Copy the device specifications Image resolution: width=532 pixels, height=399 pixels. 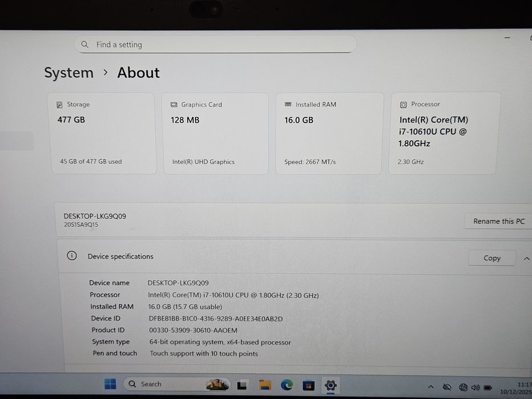pos(492,258)
